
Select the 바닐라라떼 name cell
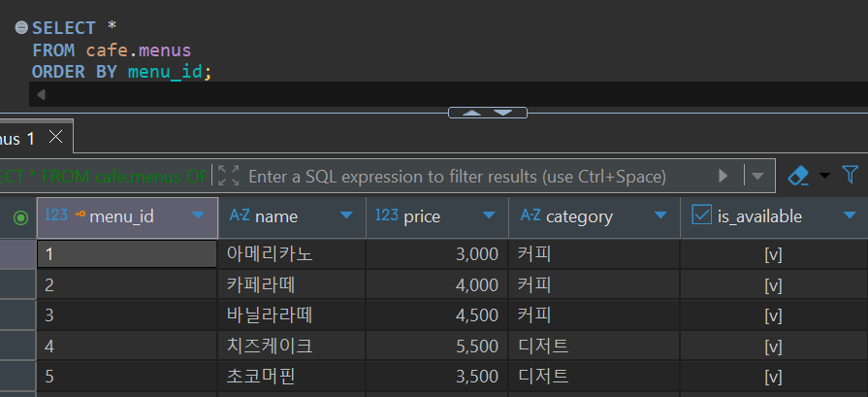pyautogui.click(x=292, y=315)
